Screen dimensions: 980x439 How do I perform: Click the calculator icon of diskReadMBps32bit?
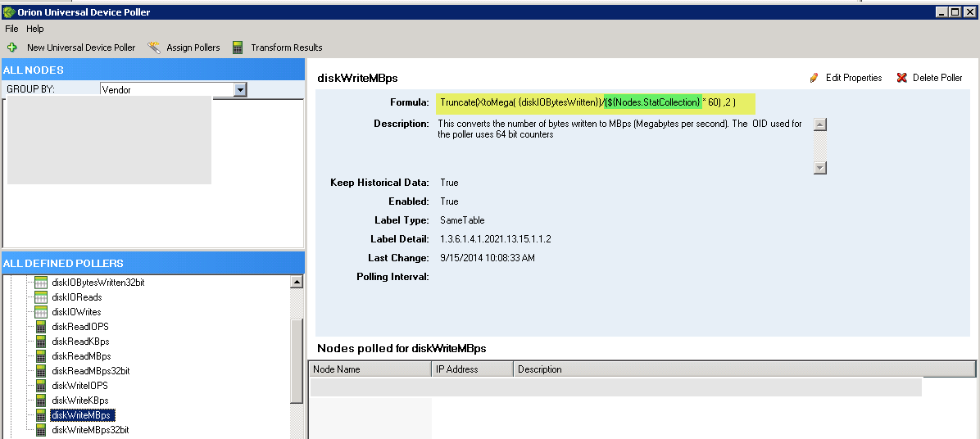click(x=41, y=371)
